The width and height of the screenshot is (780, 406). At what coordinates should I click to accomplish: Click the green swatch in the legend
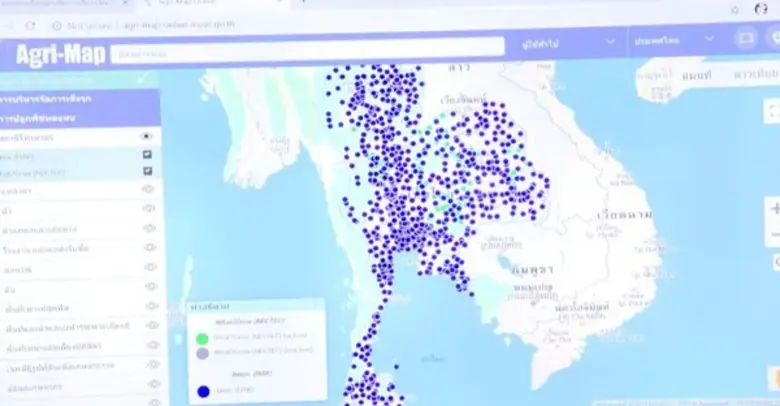(202, 339)
